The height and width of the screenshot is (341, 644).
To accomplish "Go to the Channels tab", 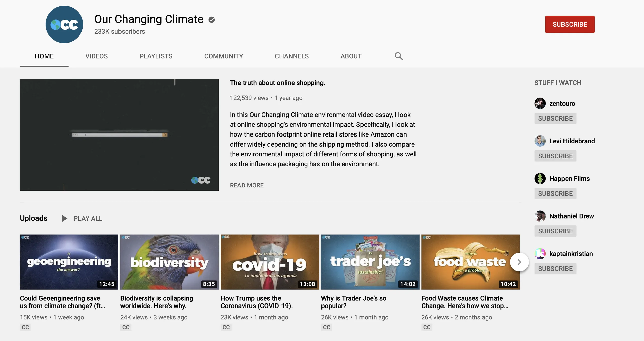I will (292, 56).
